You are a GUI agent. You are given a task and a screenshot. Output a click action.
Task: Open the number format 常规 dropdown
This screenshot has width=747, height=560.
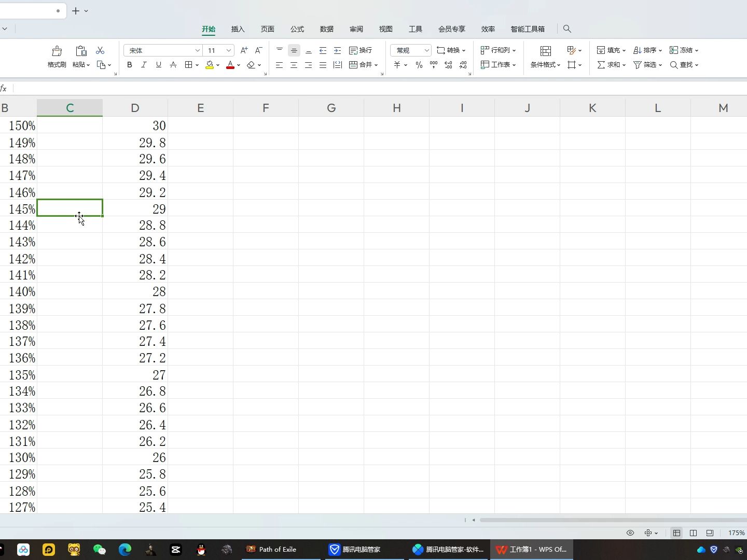point(426,50)
